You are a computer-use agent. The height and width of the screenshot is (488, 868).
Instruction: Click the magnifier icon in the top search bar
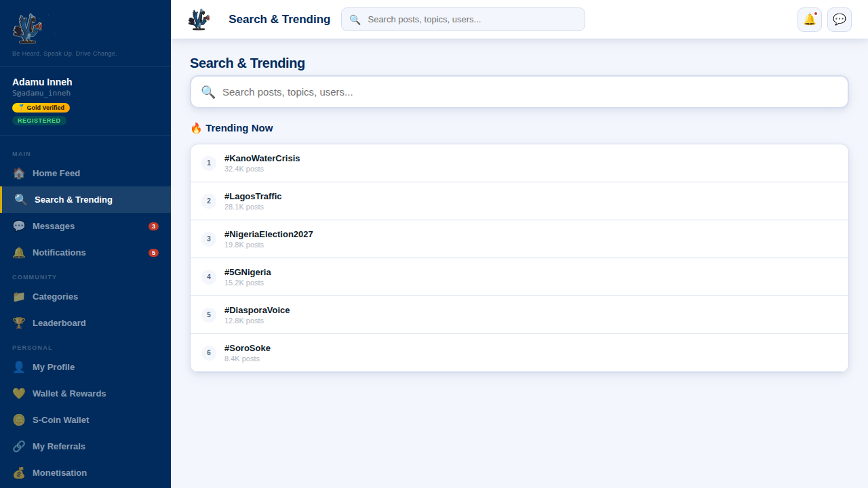click(x=355, y=20)
